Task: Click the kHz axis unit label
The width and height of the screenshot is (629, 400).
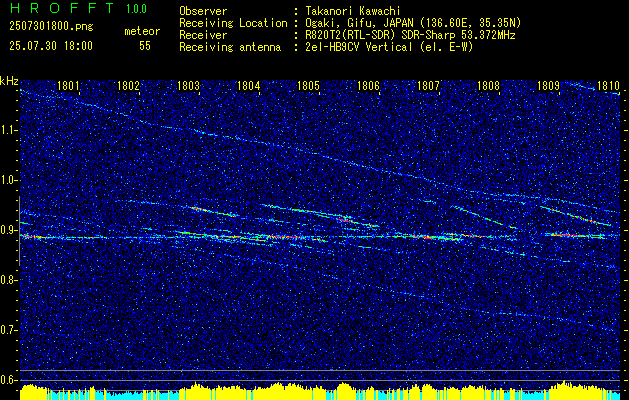Action: tap(9, 81)
